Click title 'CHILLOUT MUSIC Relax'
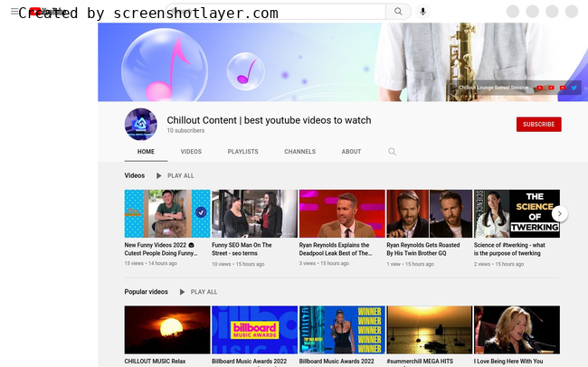588x367 pixels. coord(155,362)
